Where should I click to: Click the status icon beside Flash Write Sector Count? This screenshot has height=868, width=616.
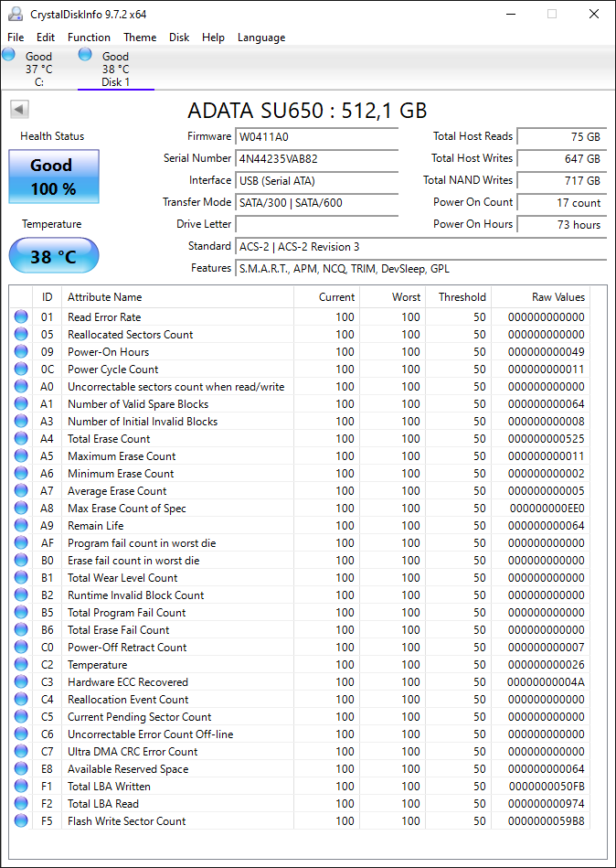point(21,821)
